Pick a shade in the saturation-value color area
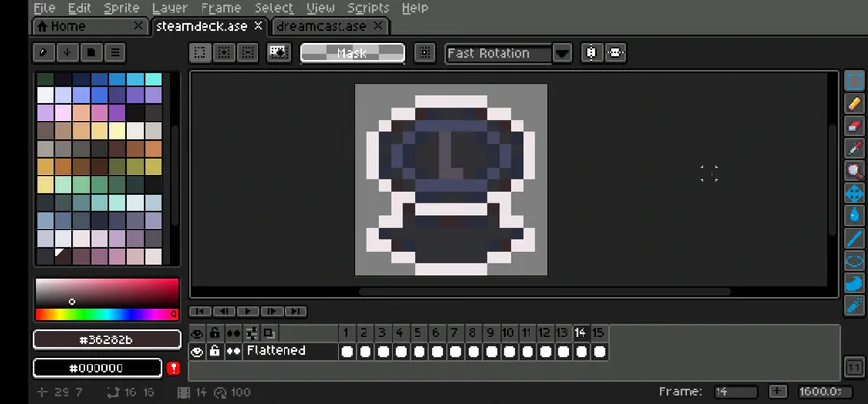 (x=107, y=293)
